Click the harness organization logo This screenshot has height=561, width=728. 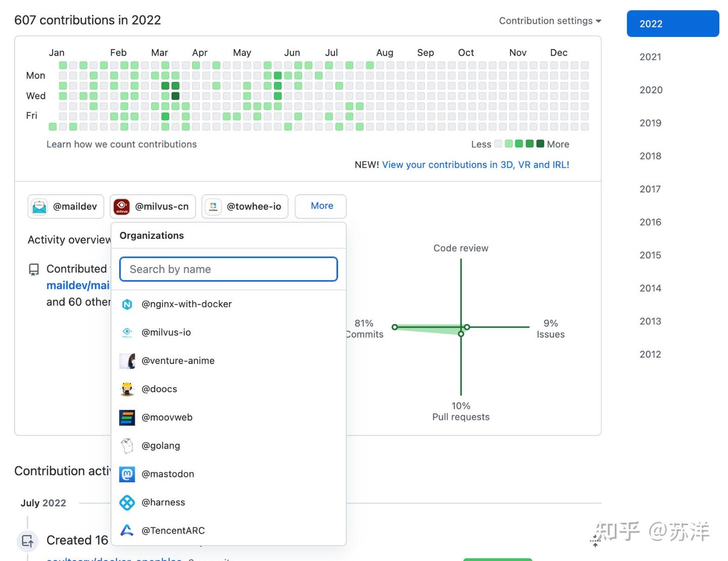(127, 502)
